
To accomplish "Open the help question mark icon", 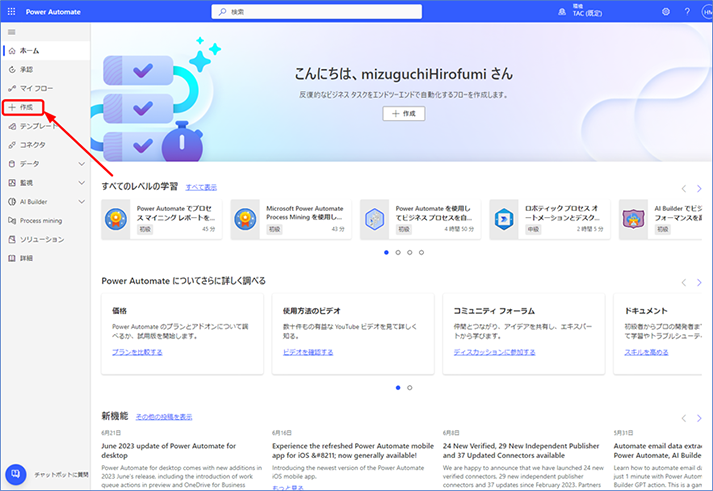I will [x=687, y=11].
